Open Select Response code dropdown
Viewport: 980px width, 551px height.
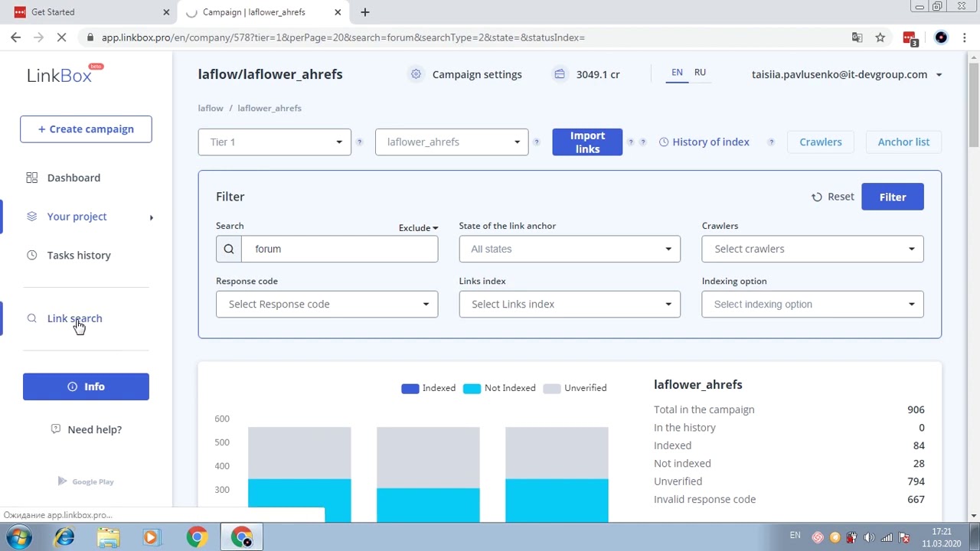(x=327, y=304)
